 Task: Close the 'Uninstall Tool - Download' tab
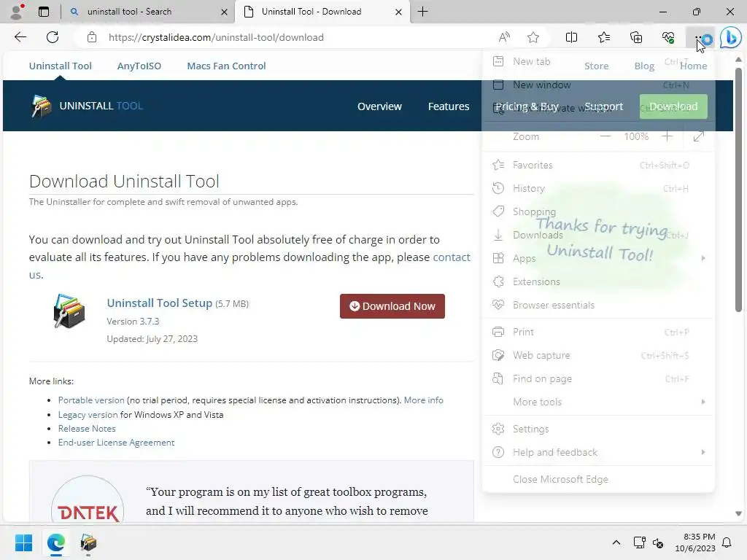(398, 12)
